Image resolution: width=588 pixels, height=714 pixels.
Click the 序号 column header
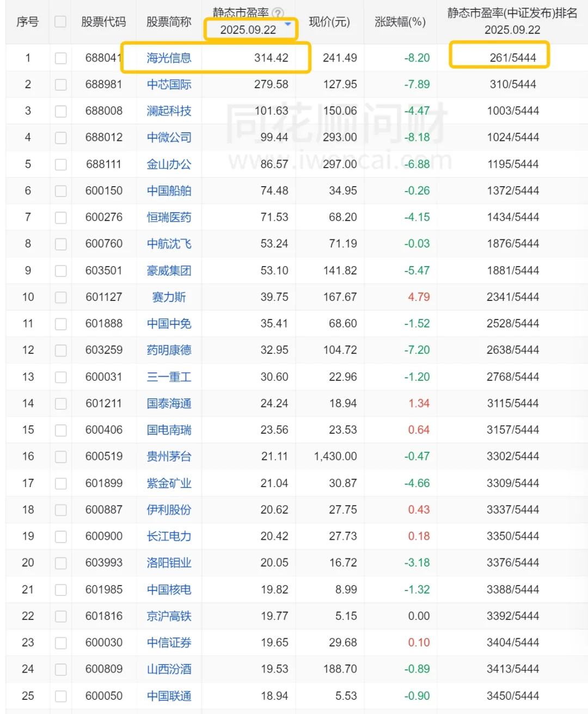(x=27, y=22)
